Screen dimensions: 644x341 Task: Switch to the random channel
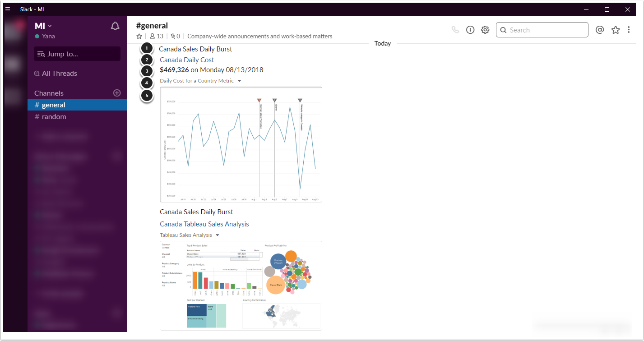tap(54, 117)
